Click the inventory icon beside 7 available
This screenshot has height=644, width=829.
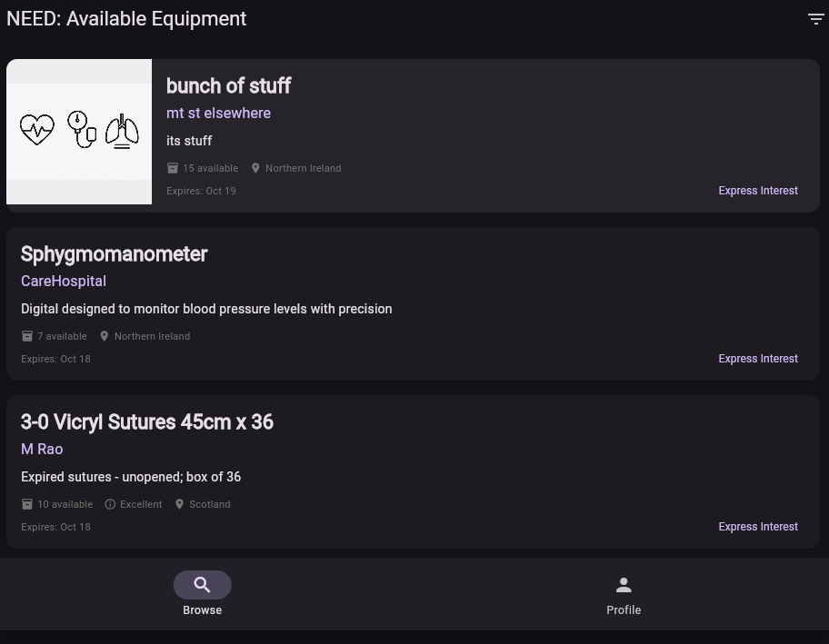pos(27,336)
